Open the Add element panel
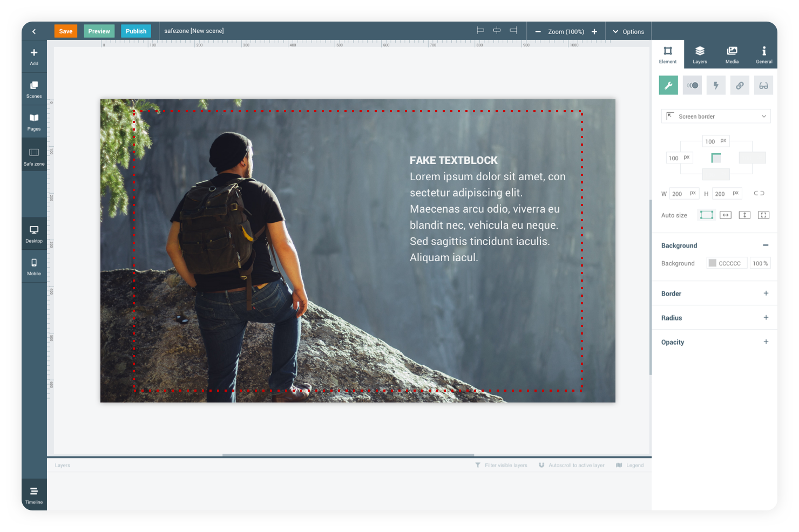 pyautogui.click(x=34, y=56)
